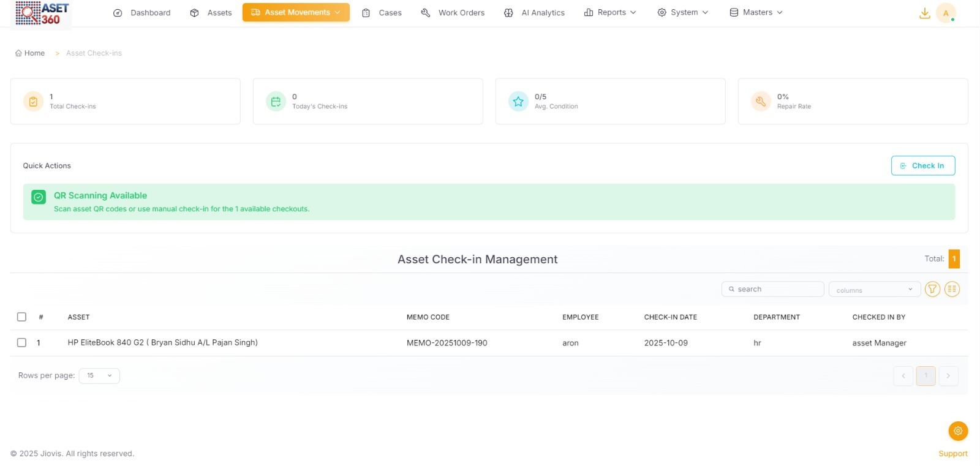Click the Check In button
Screen dimensions: 980x466
(x=922, y=165)
